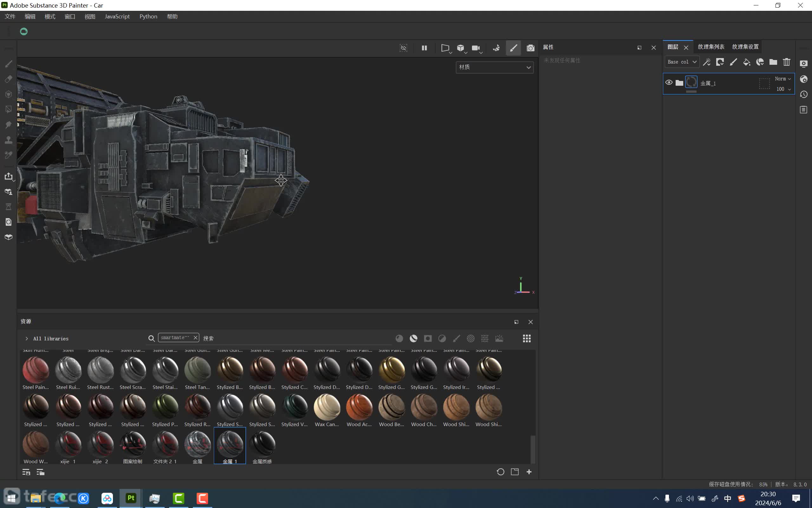The width and height of the screenshot is (812, 508).
Task: Open the Base col channel dropdown
Action: [x=682, y=62]
